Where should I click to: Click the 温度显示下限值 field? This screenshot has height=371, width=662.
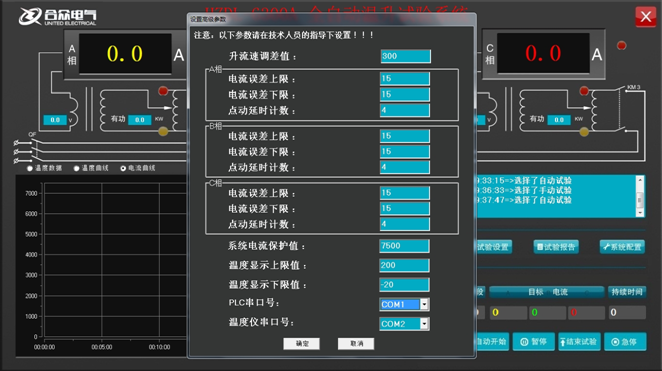pos(404,285)
